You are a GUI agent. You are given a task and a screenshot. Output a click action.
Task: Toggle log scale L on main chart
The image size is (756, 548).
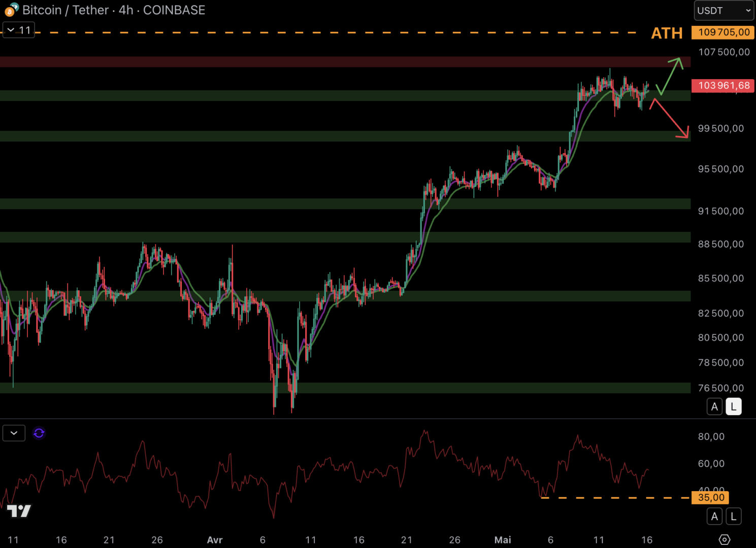(734, 406)
